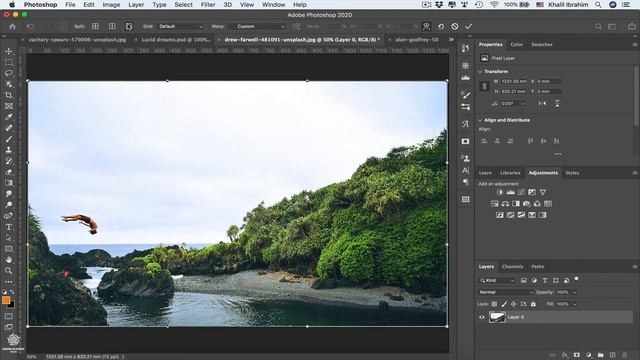The height and width of the screenshot is (360, 640).
Task: Open the blend mode dropdown showing Normal
Action: [x=505, y=292]
